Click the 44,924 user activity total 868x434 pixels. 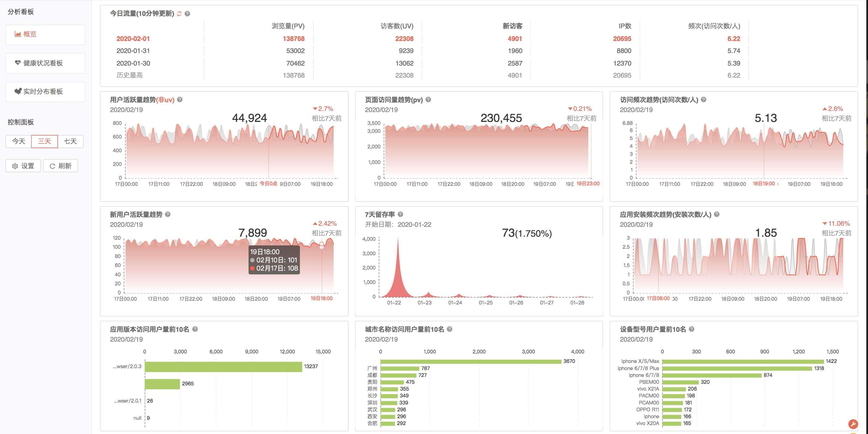[249, 118]
